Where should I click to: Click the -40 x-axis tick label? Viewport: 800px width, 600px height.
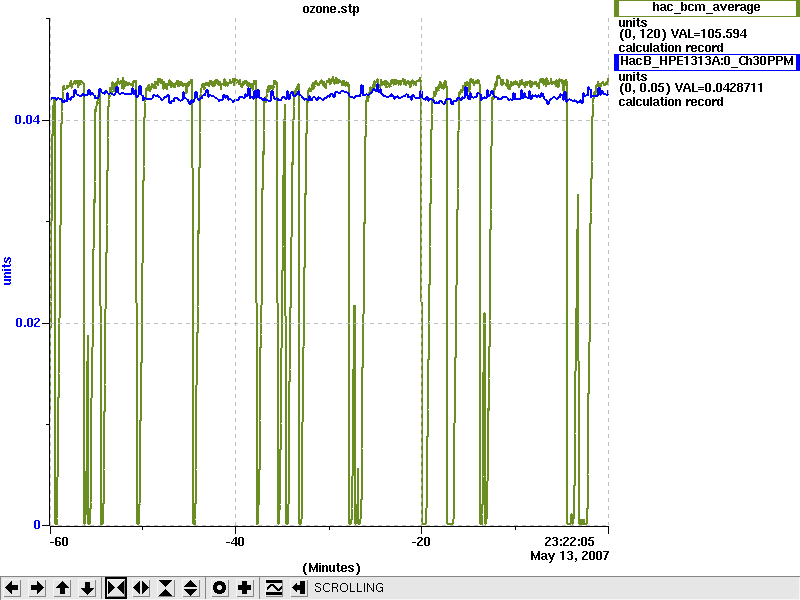235,542
